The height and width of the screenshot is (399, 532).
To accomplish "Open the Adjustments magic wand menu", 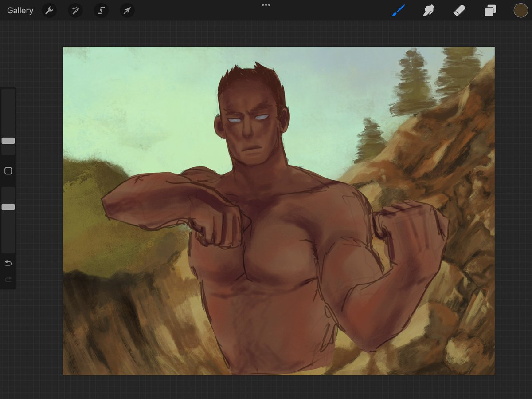I will (75, 10).
